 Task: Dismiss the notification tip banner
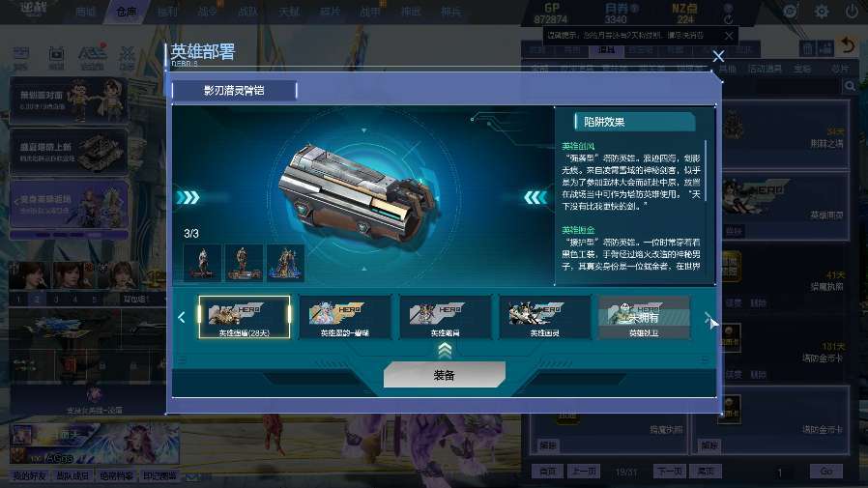point(729,36)
